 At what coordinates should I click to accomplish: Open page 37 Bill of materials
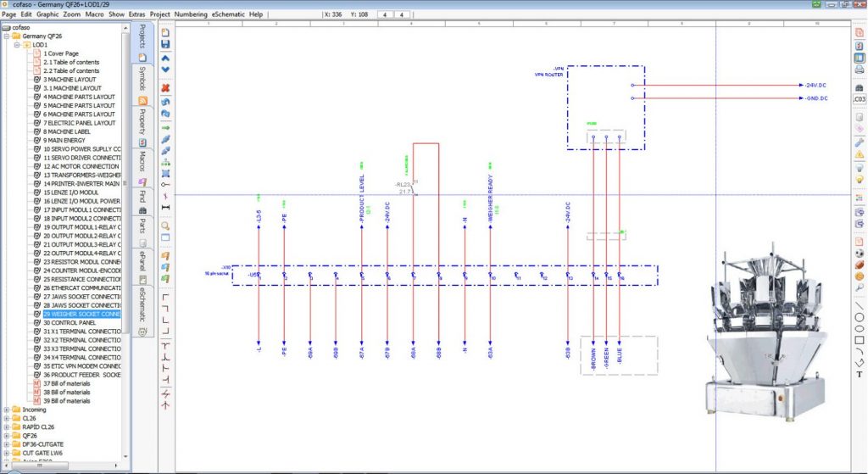[x=66, y=383]
